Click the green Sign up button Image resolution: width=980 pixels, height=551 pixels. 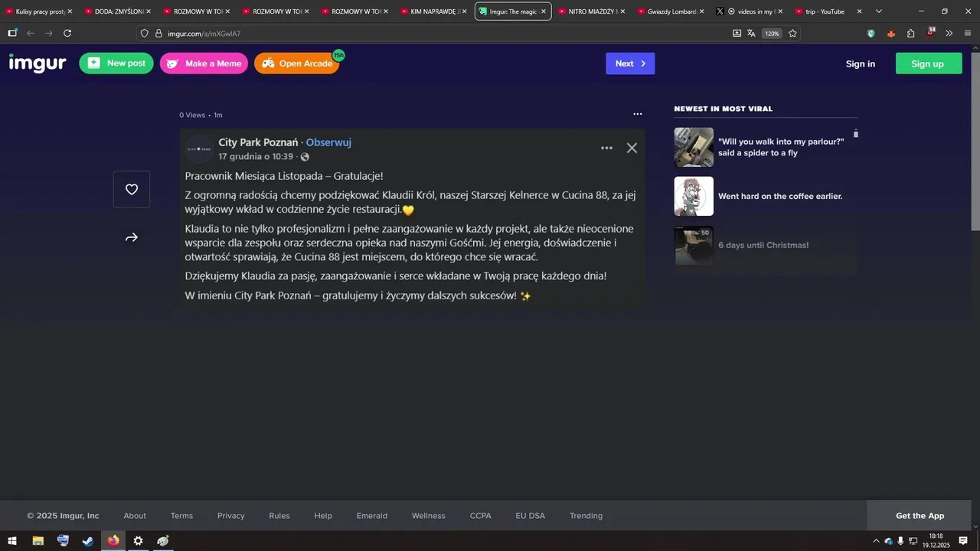pos(929,64)
